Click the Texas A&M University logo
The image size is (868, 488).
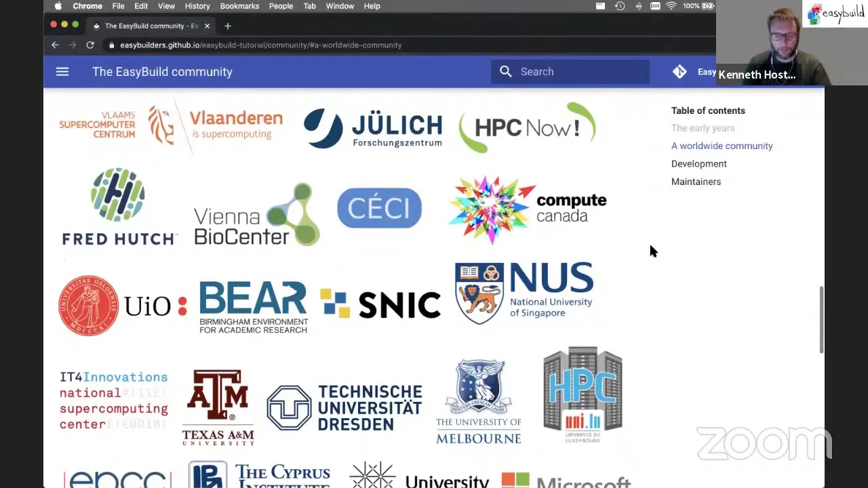point(218,407)
